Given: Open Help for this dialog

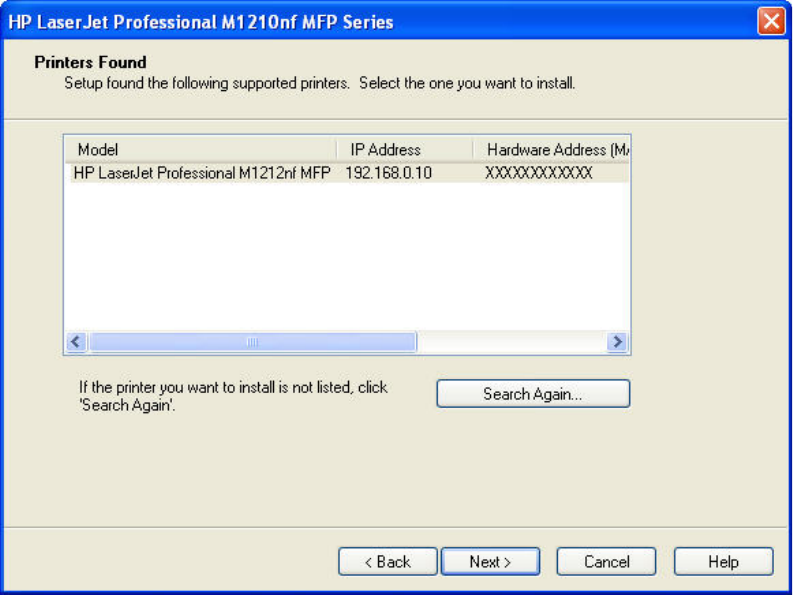Looking at the screenshot, I should pos(723,562).
